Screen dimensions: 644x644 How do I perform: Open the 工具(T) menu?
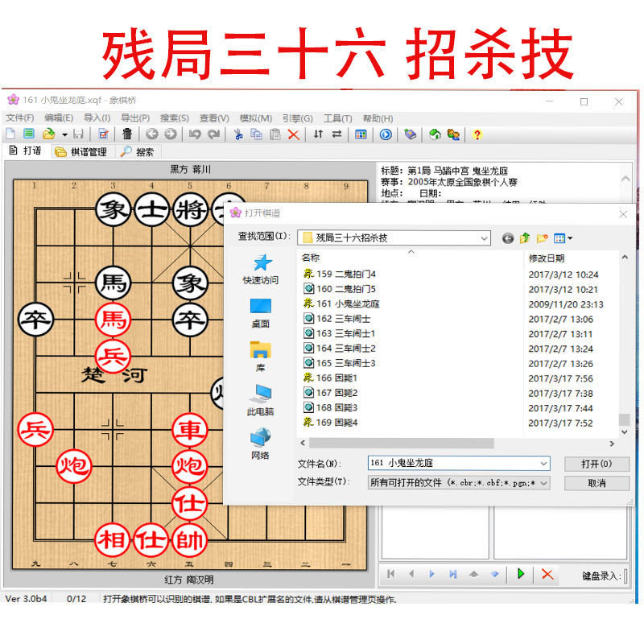tap(337, 118)
